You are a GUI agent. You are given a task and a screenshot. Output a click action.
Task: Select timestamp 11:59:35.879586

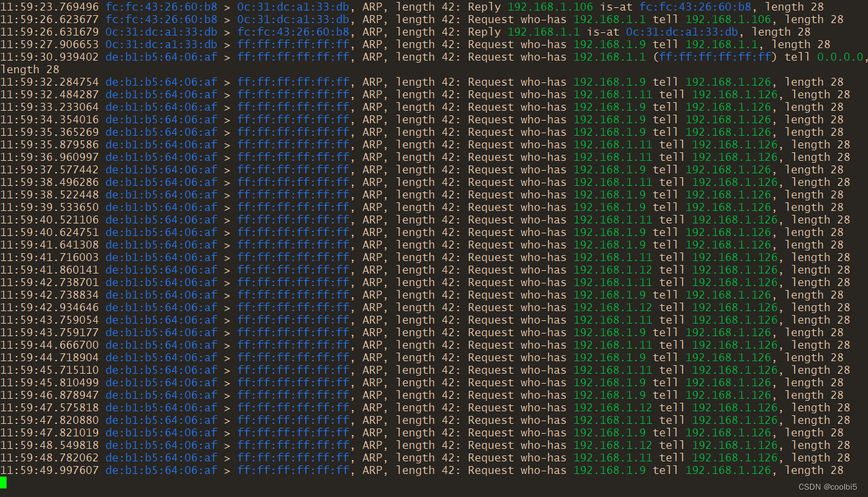pyautogui.click(x=49, y=145)
